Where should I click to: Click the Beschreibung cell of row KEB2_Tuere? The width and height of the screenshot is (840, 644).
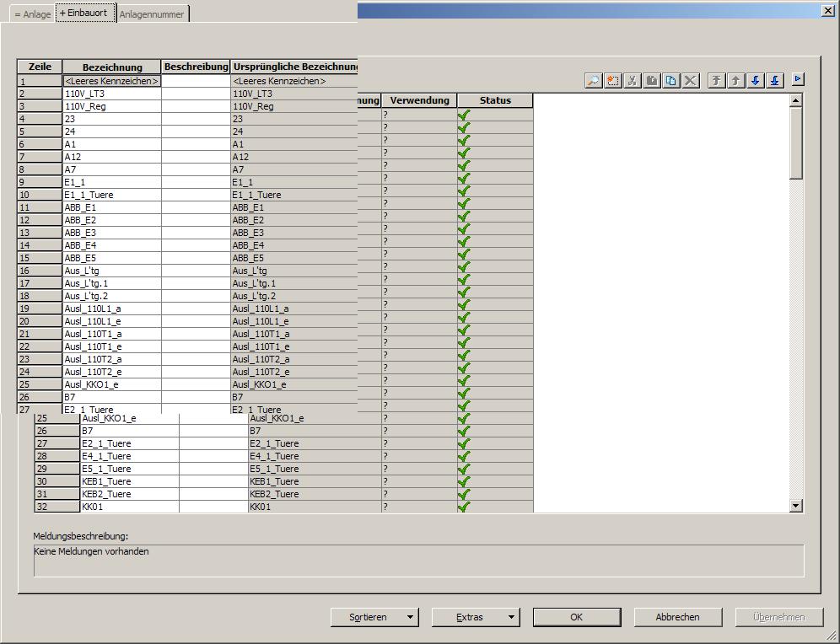pos(213,494)
